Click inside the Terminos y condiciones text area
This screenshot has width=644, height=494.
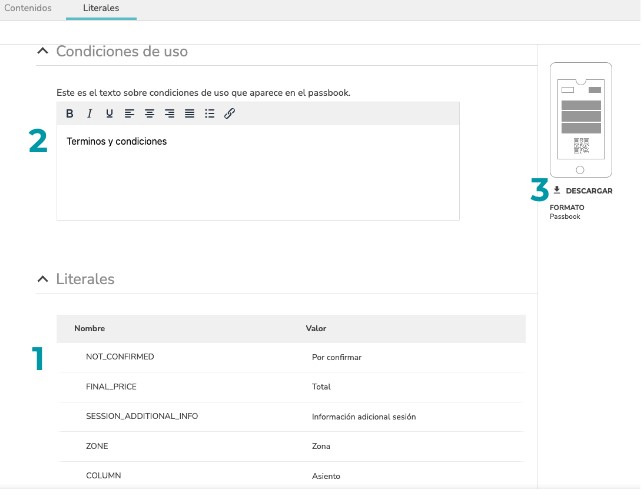(x=258, y=172)
